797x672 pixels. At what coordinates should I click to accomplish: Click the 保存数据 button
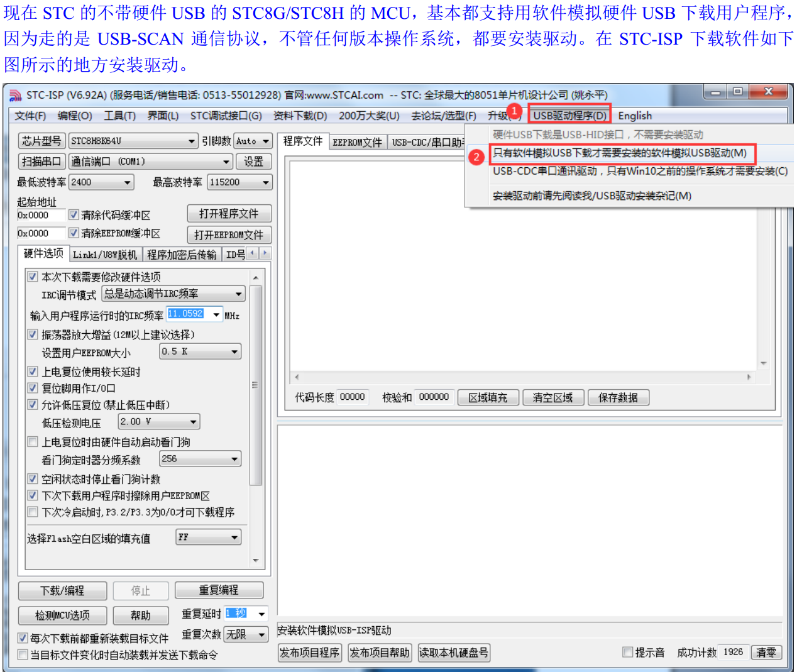(618, 398)
